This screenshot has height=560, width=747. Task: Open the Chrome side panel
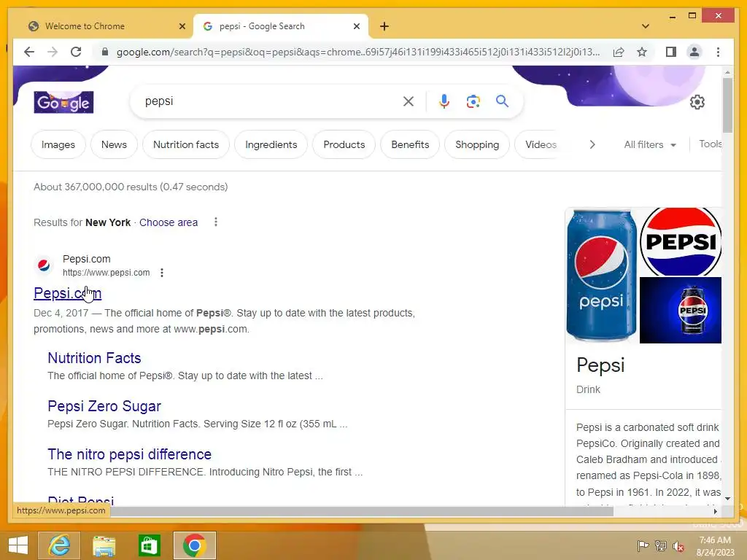click(x=671, y=52)
